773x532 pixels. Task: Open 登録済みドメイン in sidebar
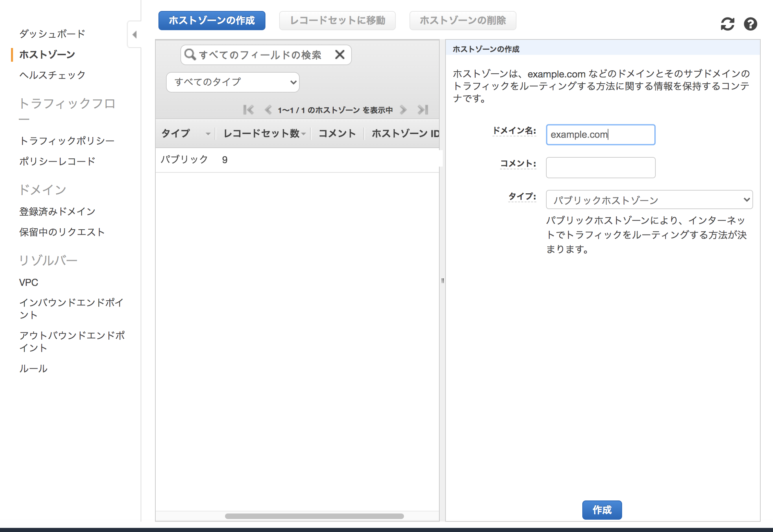click(57, 211)
